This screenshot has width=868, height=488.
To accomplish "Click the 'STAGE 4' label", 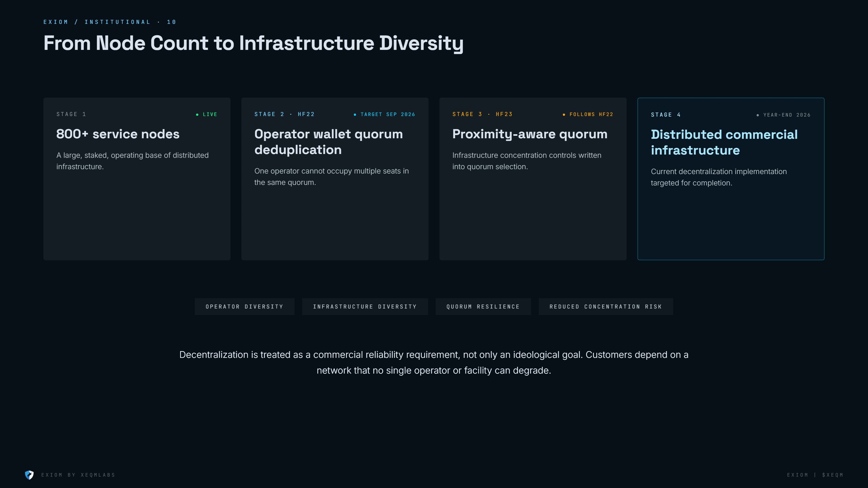I will (x=666, y=115).
